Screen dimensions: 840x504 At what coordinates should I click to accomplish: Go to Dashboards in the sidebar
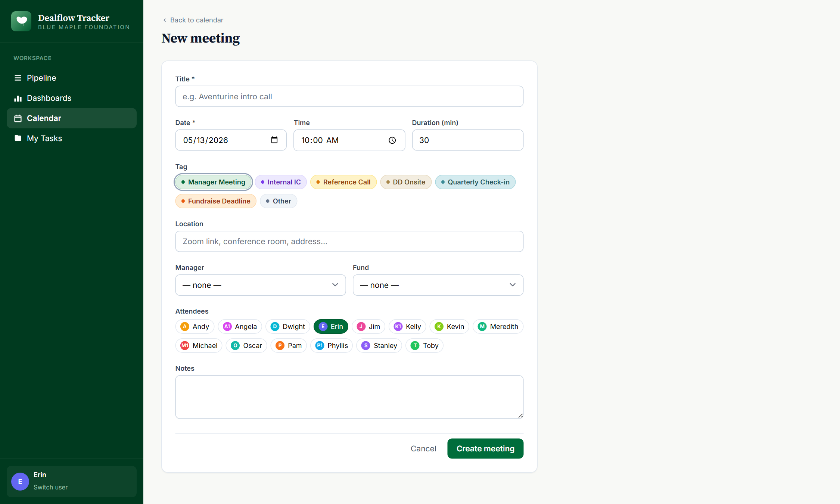[x=72, y=98]
